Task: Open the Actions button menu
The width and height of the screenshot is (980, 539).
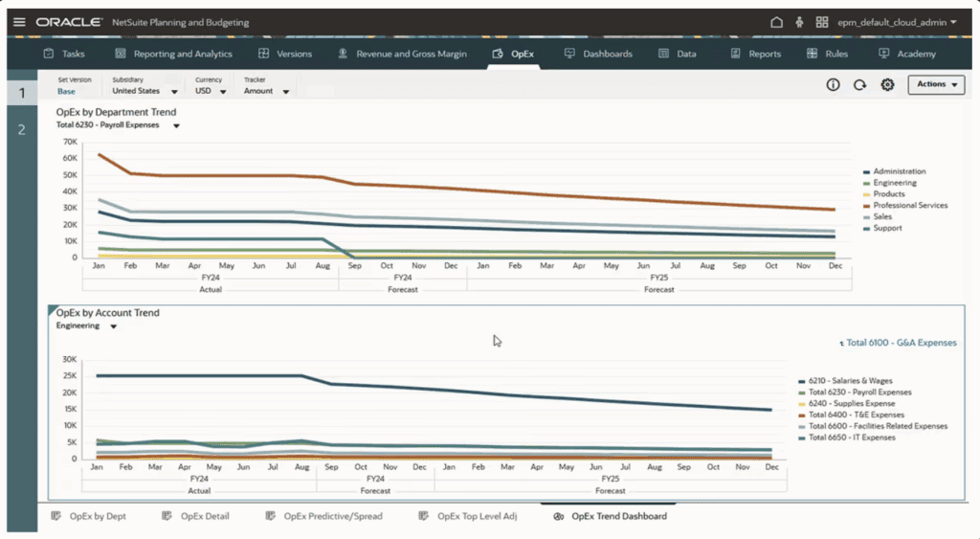Action: point(936,84)
